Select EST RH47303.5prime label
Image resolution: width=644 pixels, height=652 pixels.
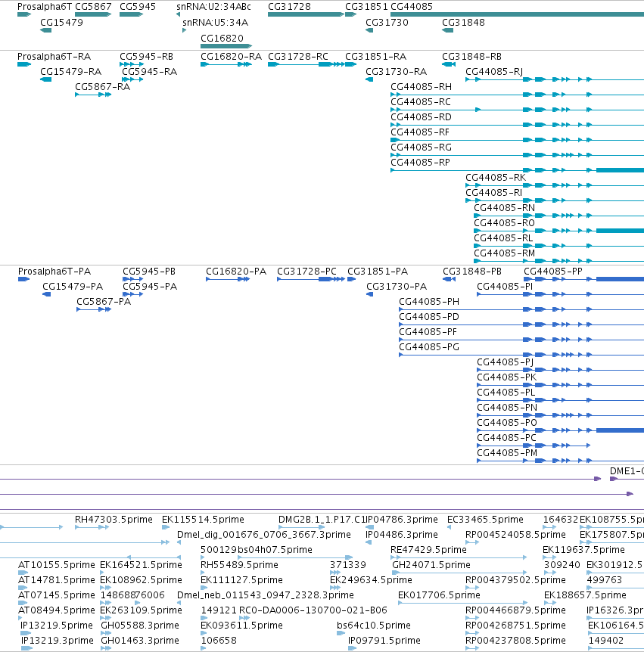[x=114, y=520]
